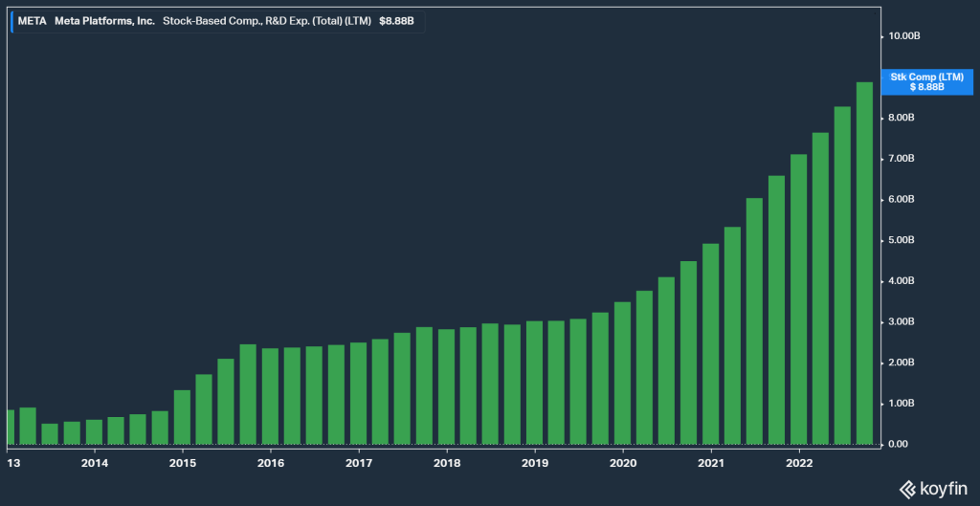980x506 pixels.
Task: Click the 5.00B y-axis label
Action: point(901,240)
